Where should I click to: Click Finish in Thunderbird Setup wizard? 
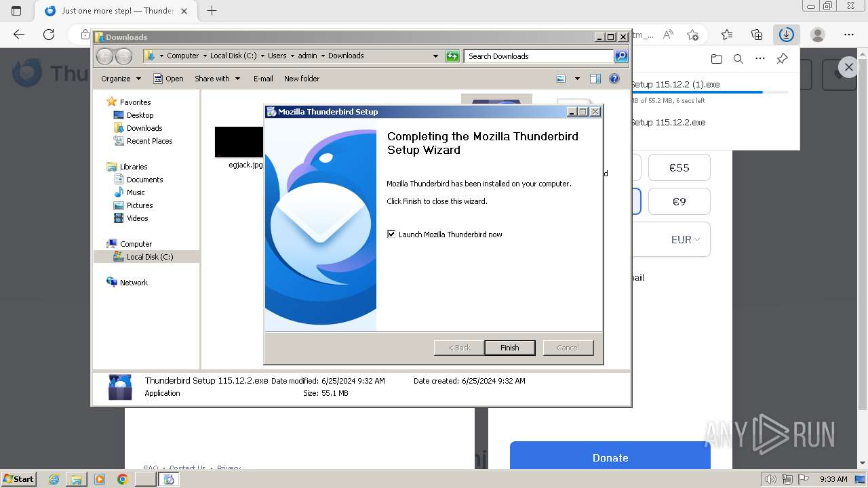point(509,348)
